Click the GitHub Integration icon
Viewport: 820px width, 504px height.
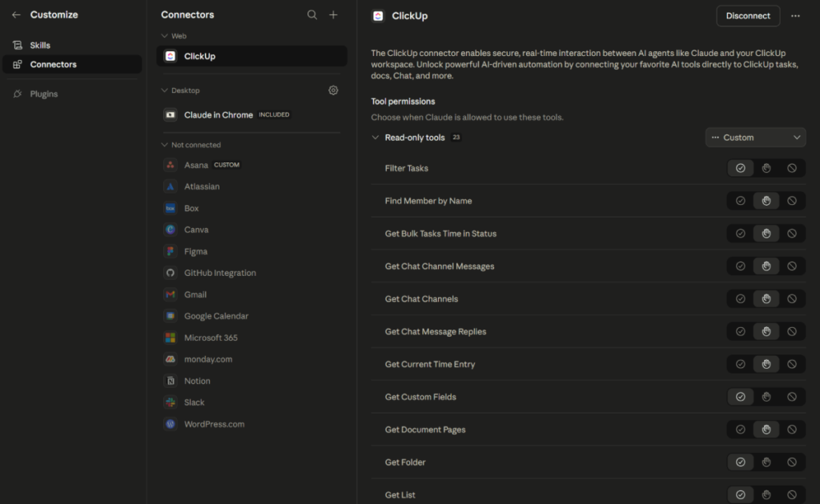click(x=171, y=273)
